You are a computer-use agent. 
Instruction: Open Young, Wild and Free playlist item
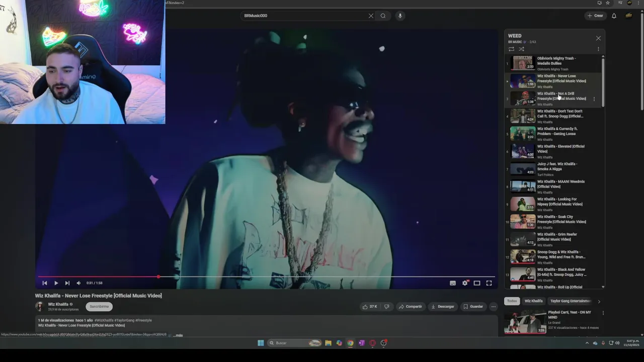click(x=553, y=257)
